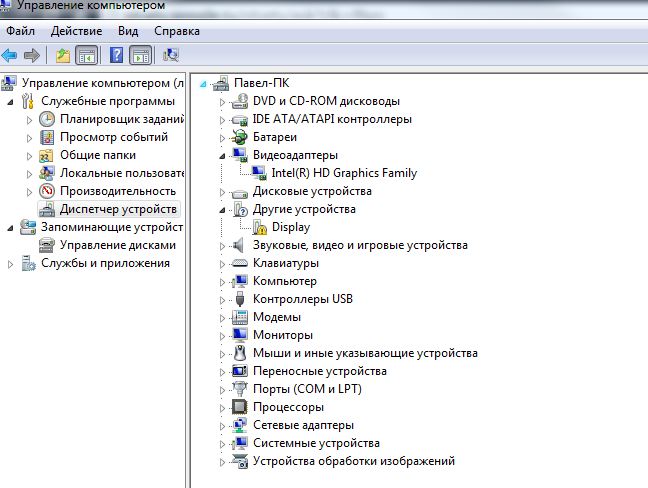Image resolution: width=648 pixels, height=488 pixels.
Task: Expand the Мониторы node
Action: click(x=222, y=336)
